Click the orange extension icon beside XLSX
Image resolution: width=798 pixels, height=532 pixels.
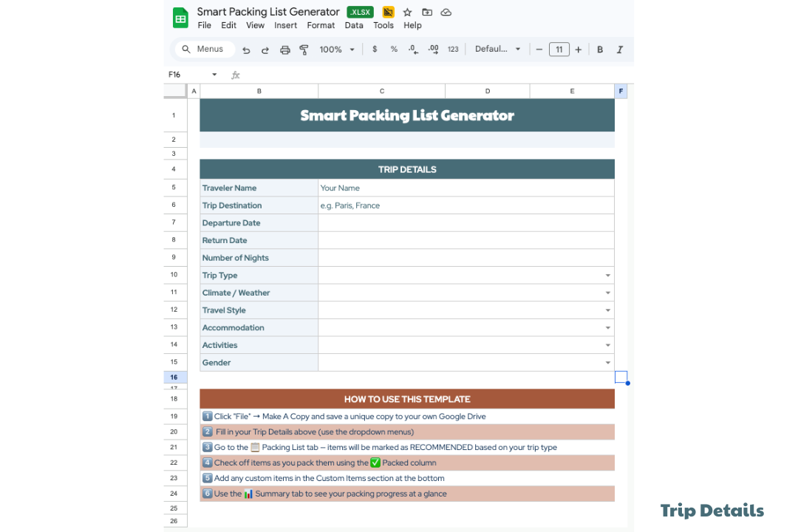389,12
